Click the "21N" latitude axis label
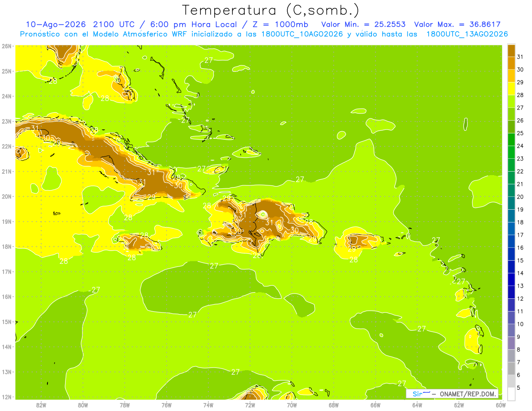The width and height of the screenshot is (532, 411). click(x=7, y=172)
